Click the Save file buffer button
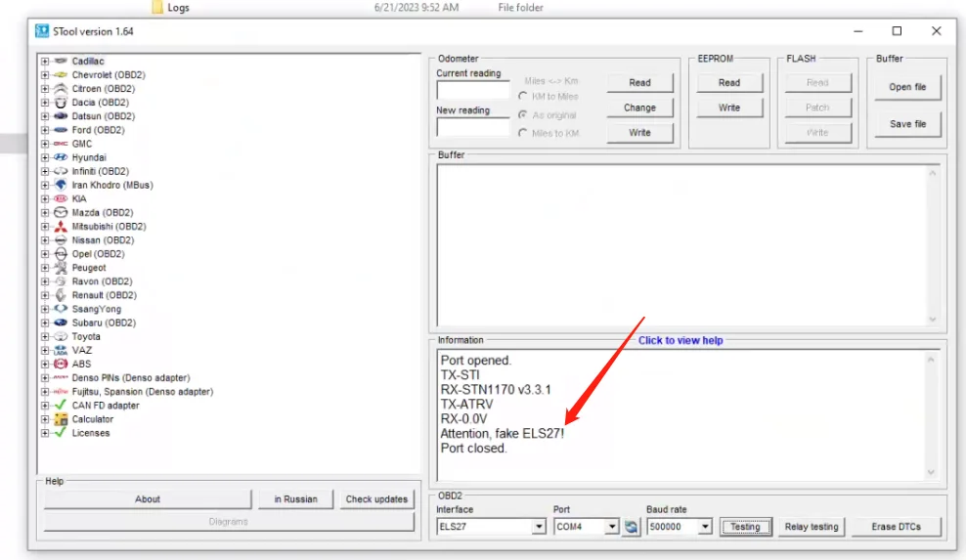Viewport: 966px width, 560px height. pos(907,124)
